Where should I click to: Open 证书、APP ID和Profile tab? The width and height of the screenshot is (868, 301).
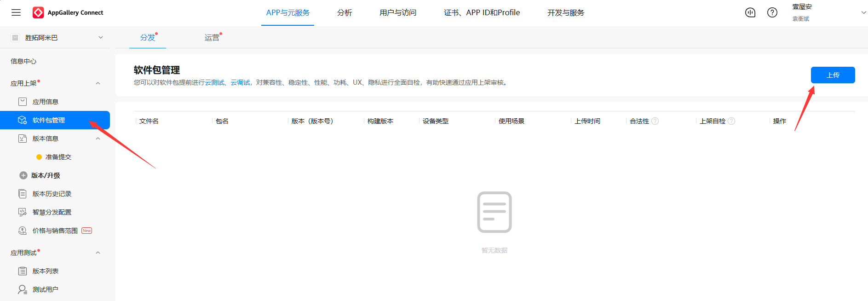click(482, 12)
